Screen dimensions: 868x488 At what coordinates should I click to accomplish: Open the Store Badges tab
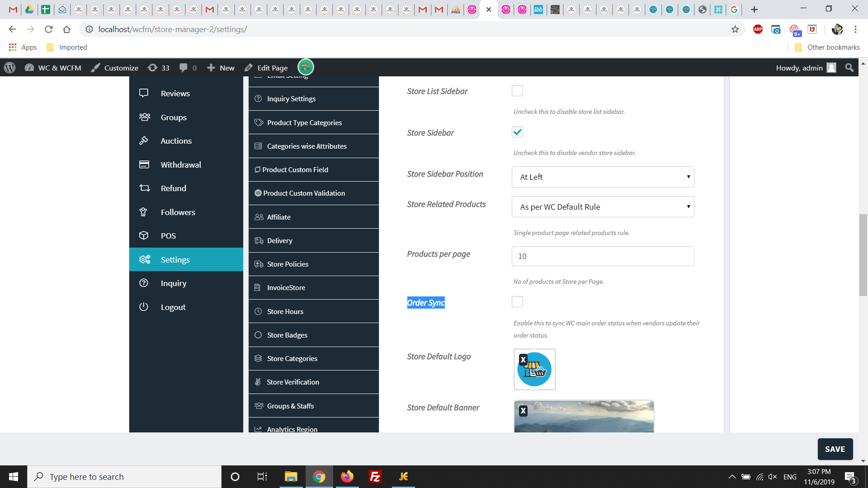(314, 335)
